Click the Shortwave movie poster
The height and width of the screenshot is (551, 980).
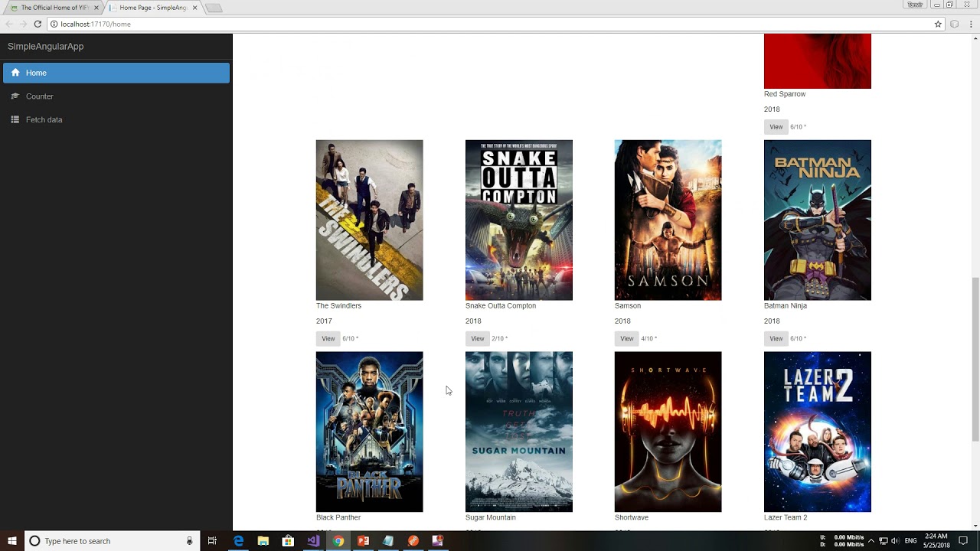pos(668,432)
